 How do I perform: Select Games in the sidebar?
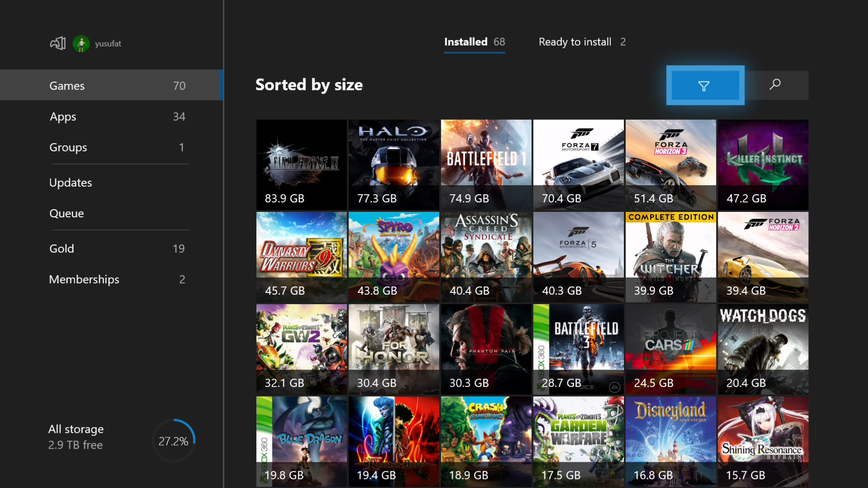pyautogui.click(x=111, y=85)
